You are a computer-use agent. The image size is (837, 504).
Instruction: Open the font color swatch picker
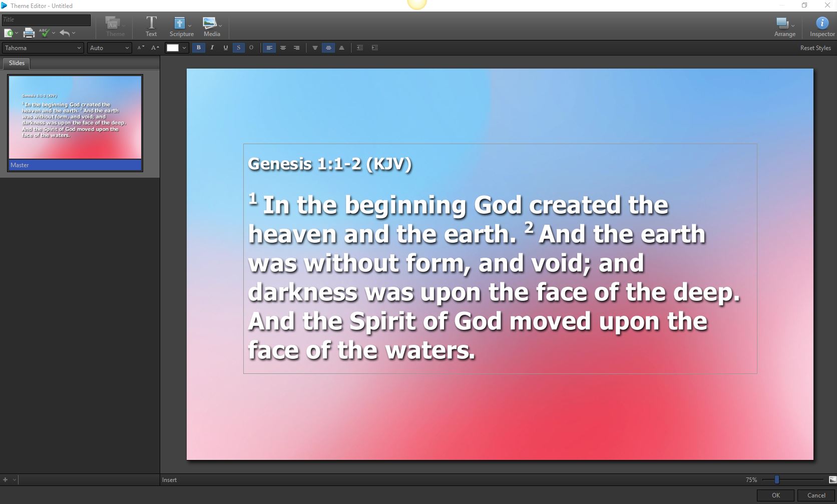[173, 48]
